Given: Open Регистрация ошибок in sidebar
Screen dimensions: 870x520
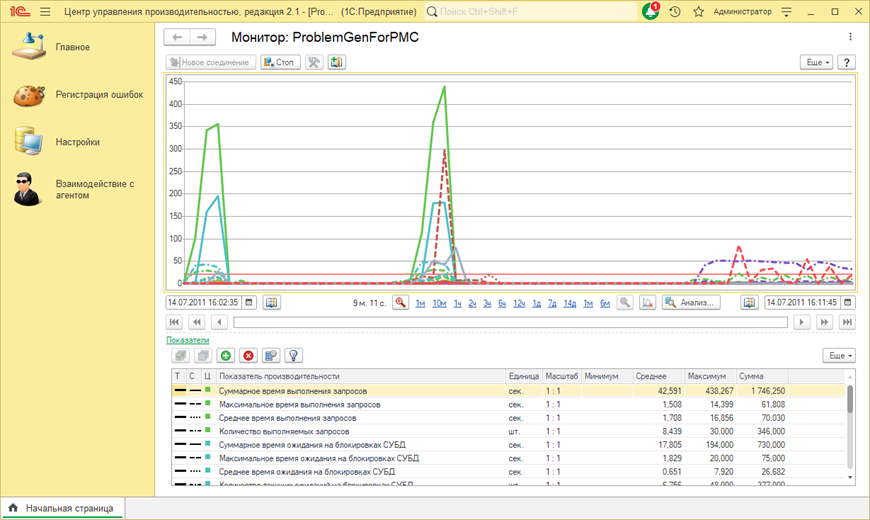Looking at the screenshot, I should 98,95.
